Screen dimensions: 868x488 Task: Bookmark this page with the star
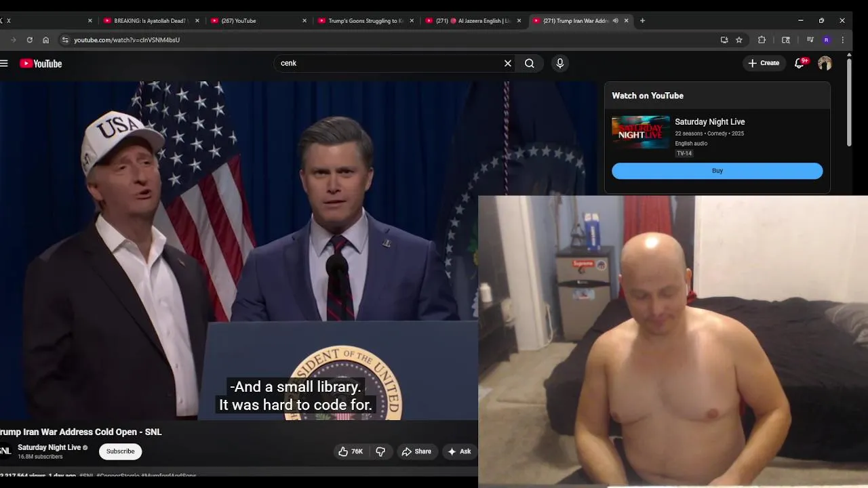click(739, 40)
